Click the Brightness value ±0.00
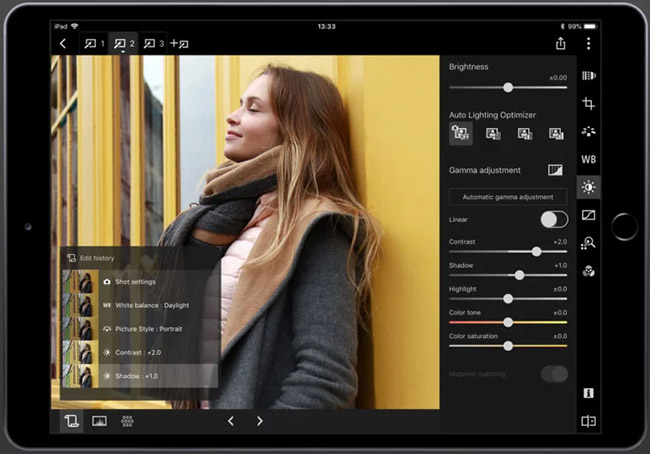The image size is (650, 454). pos(558,78)
